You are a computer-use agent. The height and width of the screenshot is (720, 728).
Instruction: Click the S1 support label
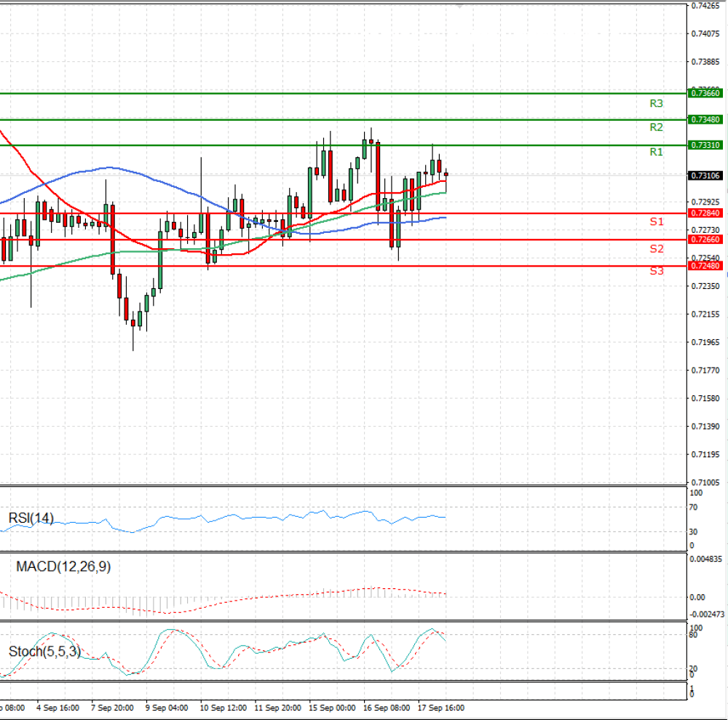(657, 222)
